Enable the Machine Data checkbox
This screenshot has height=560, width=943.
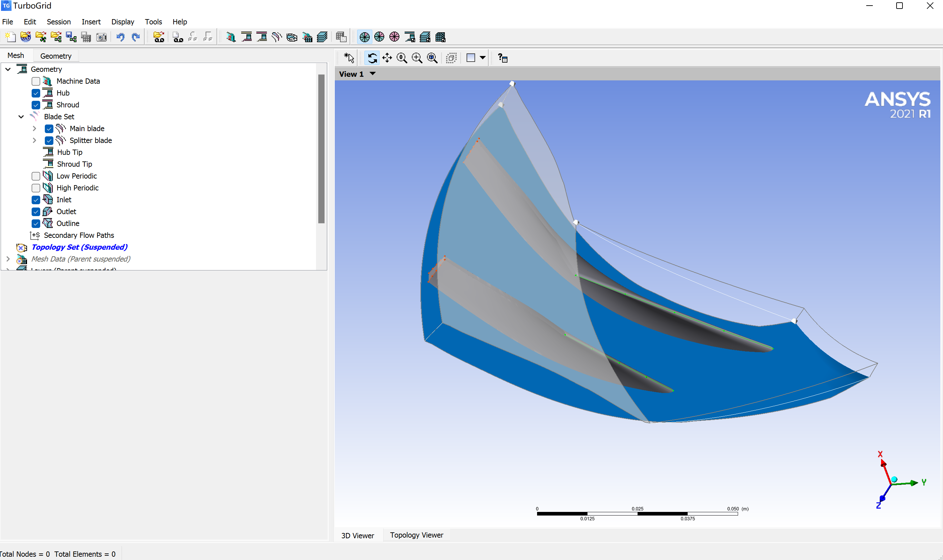(x=36, y=81)
